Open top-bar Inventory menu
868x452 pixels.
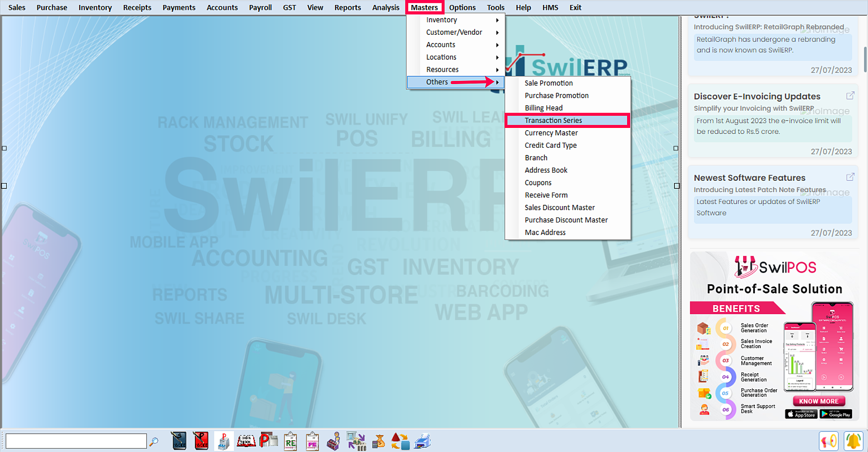click(95, 7)
